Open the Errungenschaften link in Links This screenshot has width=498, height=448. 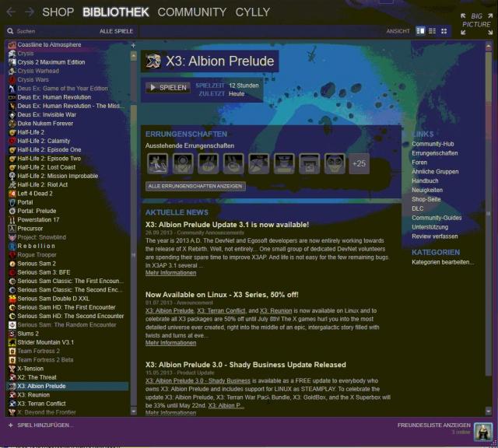(435, 153)
